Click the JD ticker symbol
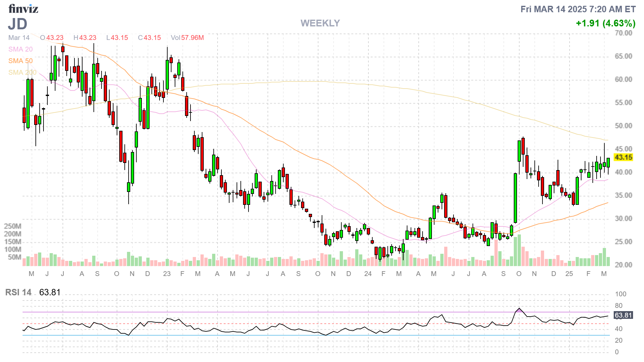This screenshot has height=362, width=644. pos(18,24)
